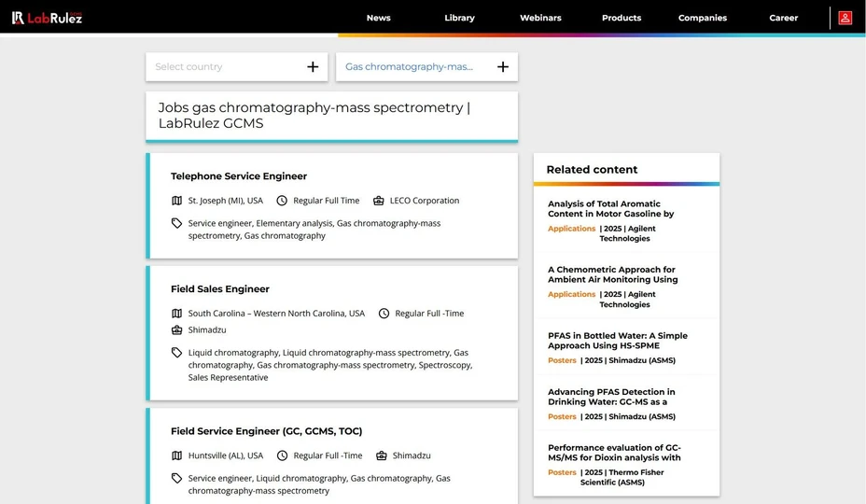Image resolution: width=866 pixels, height=504 pixels.
Task: Click tags line 'Service engineer, Liquid chromatography, Gas'
Action: coord(318,484)
